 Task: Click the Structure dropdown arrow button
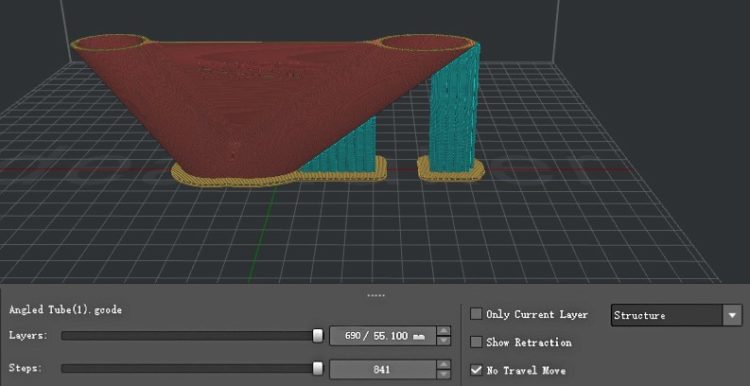(x=732, y=316)
